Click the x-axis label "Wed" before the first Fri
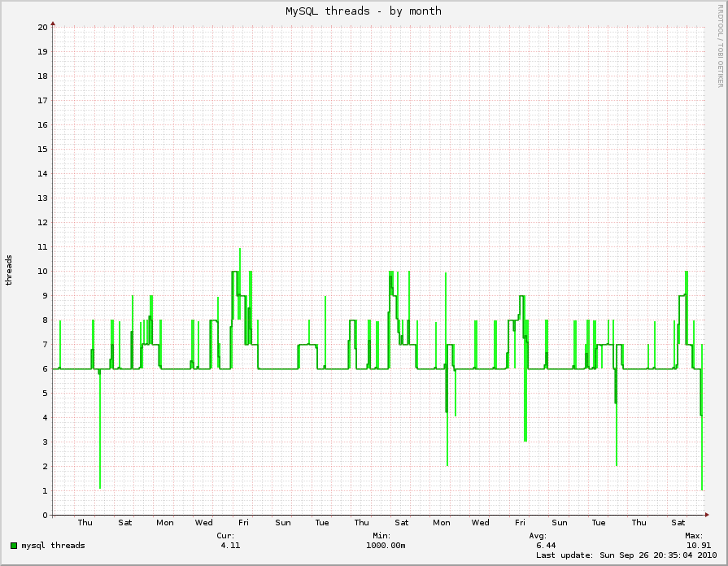The width and height of the screenshot is (728, 566). pos(204,522)
